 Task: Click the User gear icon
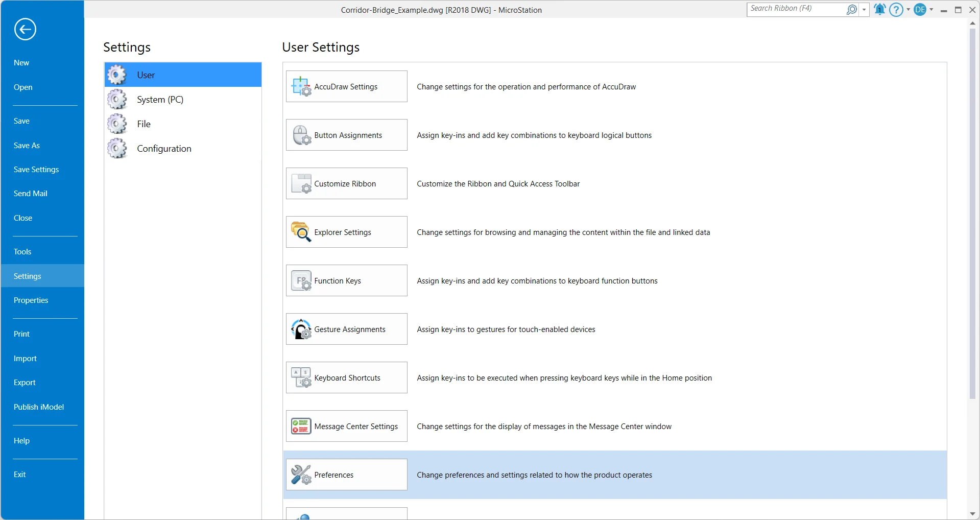(x=117, y=75)
